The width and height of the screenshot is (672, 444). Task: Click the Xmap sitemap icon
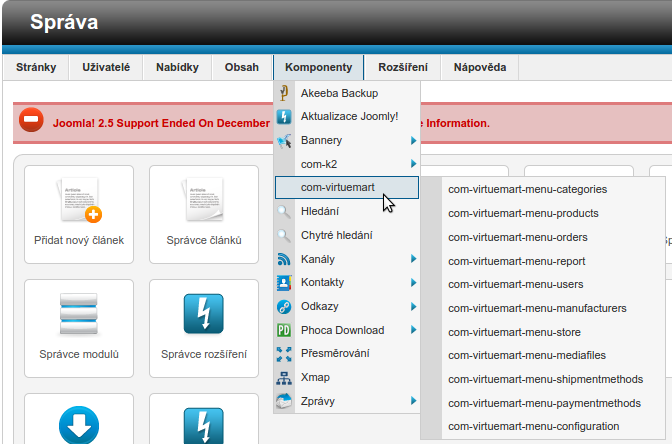pyautogui.click(x=284, y=377)
